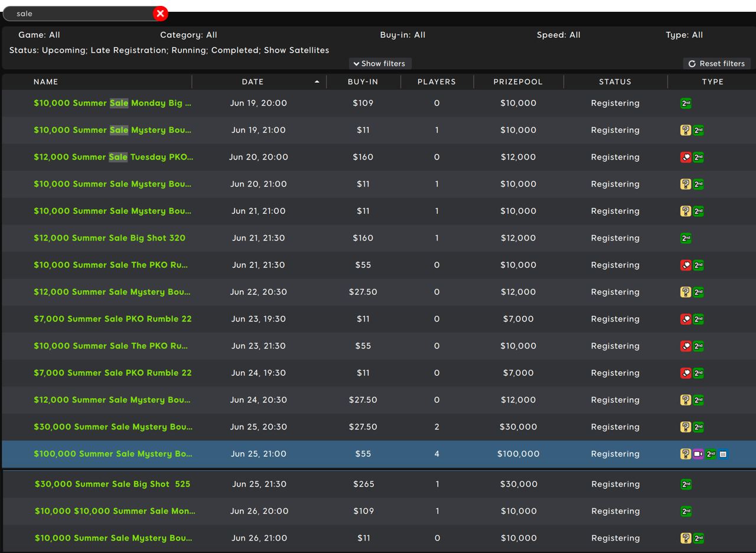Image resolution: width=756 pixels, height=553 pixels.
Task: Click the red boxing glove icon in the Jun 20, 20:00 row
Action: coord(685,157)
